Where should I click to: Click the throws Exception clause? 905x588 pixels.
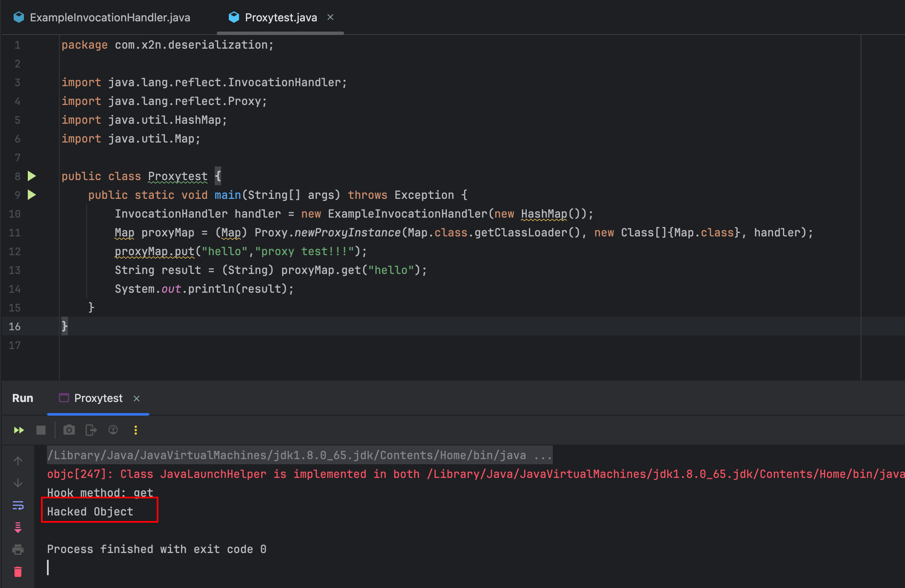coord(401,195)
